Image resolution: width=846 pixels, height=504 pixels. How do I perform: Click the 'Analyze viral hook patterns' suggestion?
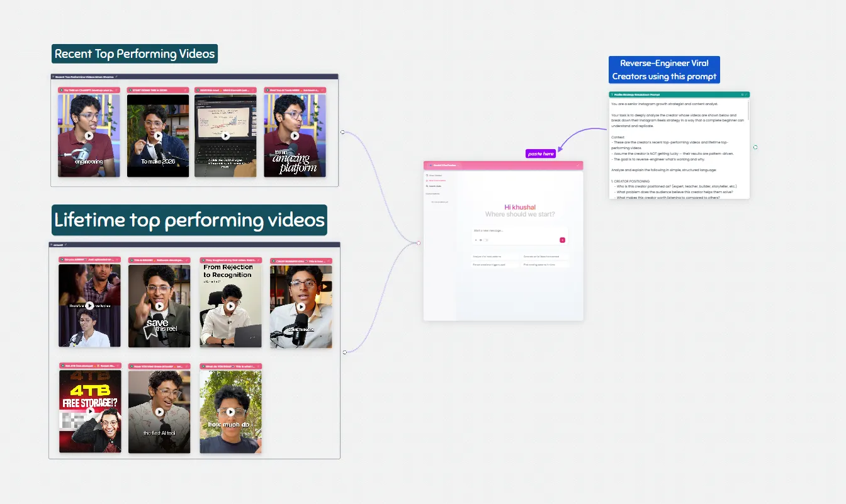point(487,257)
